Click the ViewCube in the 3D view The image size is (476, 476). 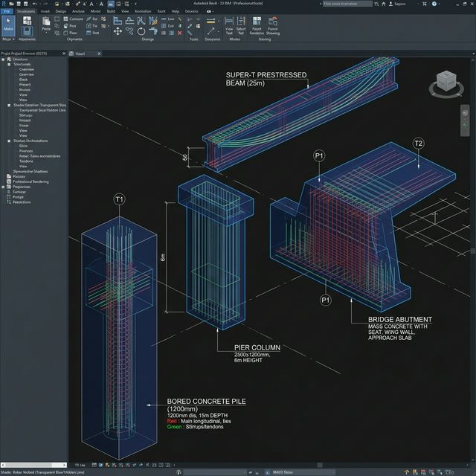446,83
